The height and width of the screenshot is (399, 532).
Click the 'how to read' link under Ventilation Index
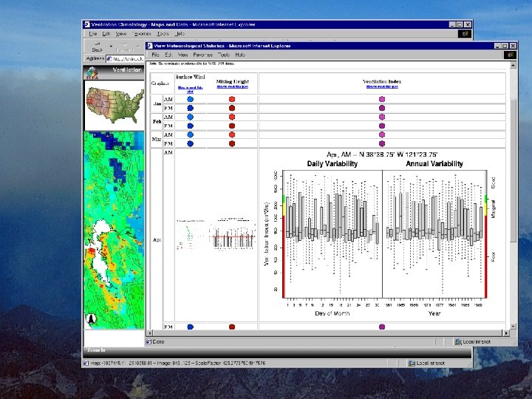pyautogui.click(x=382, y=86)
